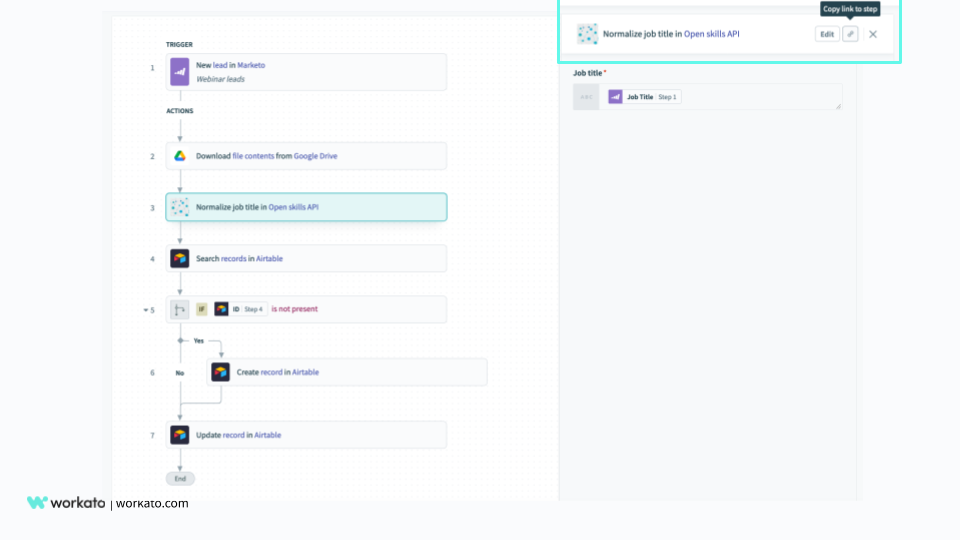Click the ACTIONS section heading
The width and height of the screenshot is (960, 540).
180,111
